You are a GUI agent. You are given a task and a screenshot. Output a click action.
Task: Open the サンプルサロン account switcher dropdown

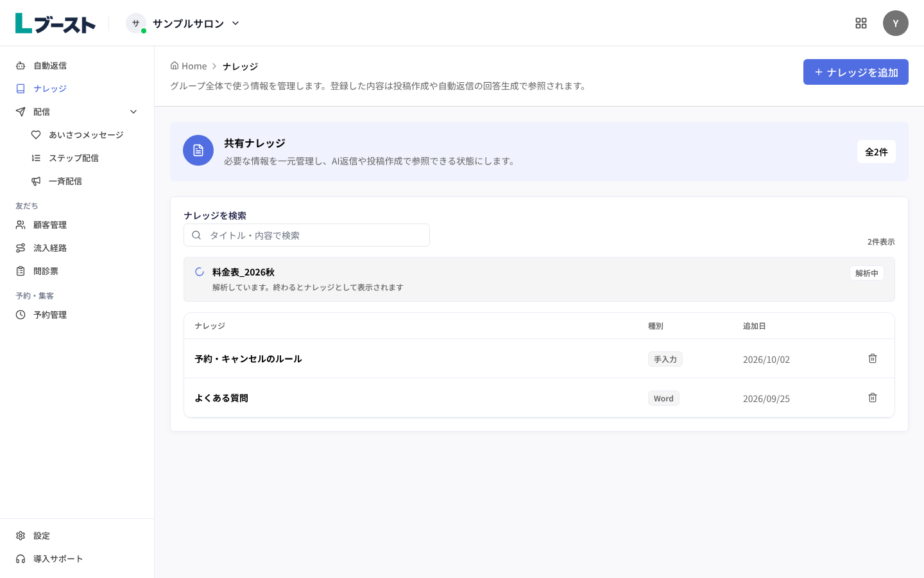tap(183, 23)
